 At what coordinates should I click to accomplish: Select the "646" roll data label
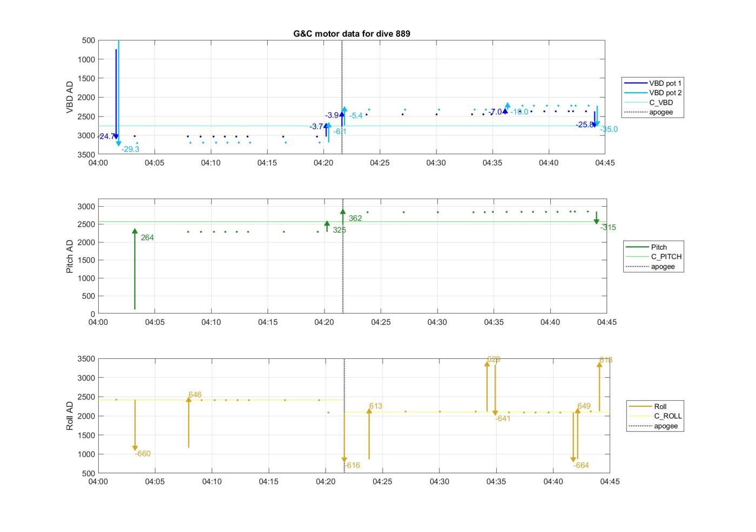tap(195, 395)
